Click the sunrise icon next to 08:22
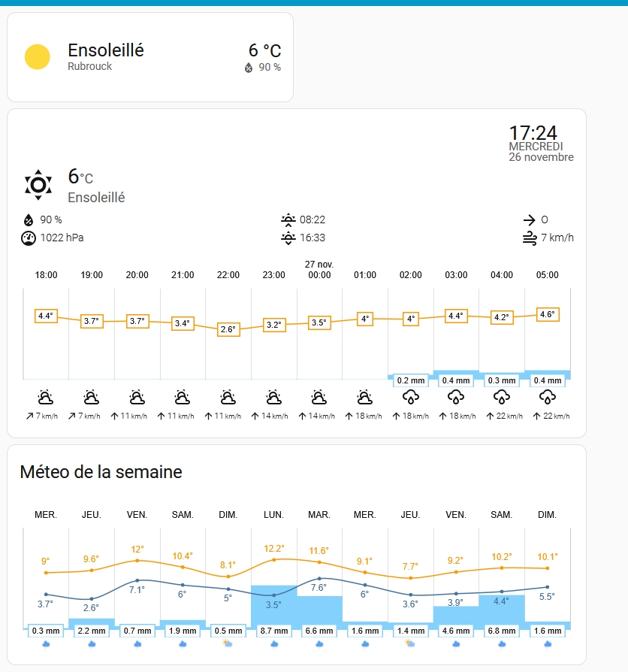 [288, 219]
